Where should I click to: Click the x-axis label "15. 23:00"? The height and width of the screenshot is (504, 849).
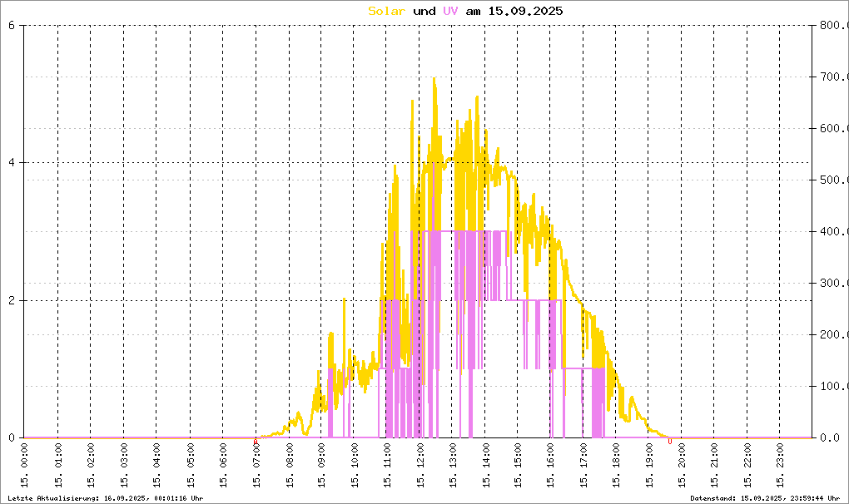780,466
